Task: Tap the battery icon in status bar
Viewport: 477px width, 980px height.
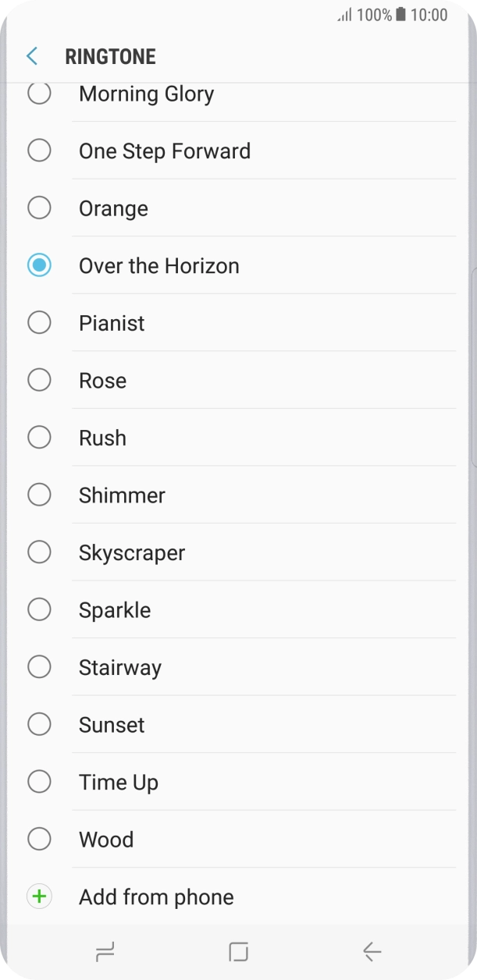Action: click(400, 15)
